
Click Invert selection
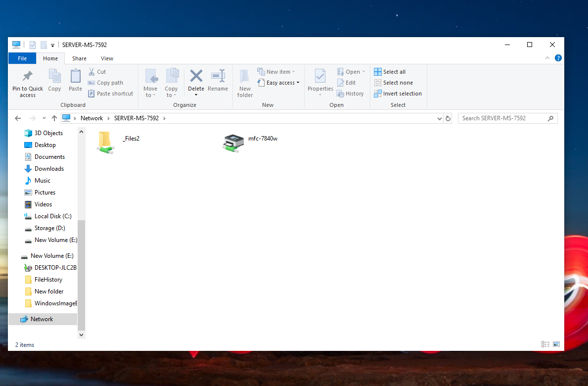tap(398, 94)
